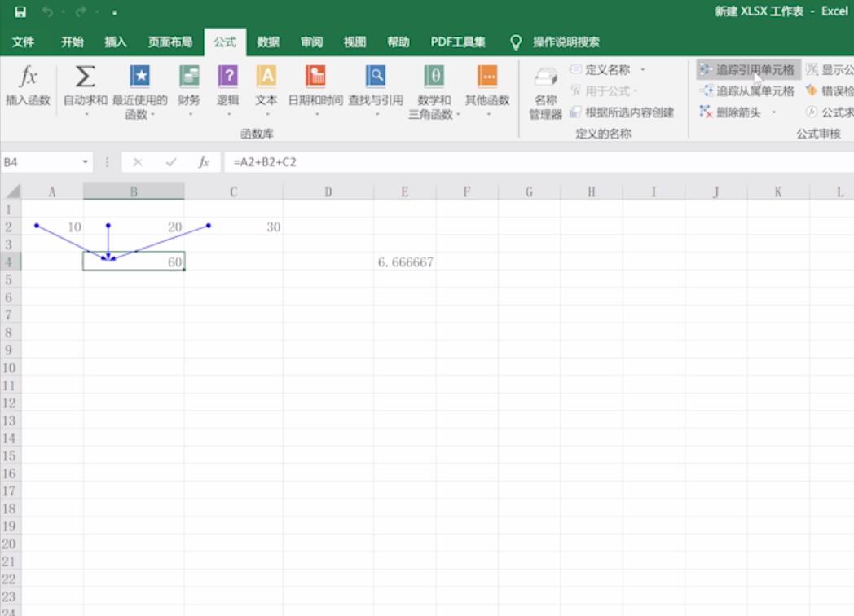
Task: Click the cell containing 30
Action: point(234,227)
